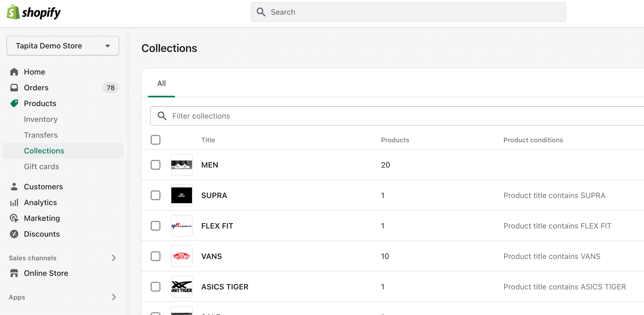Select the All tab
The height and width of the screenshot is (315, 644).
click(162, 84)
